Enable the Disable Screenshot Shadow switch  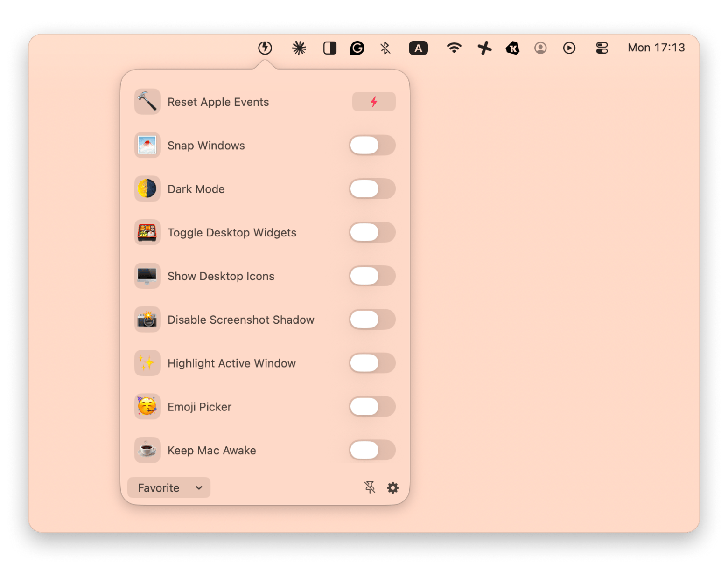coord(372,320)
